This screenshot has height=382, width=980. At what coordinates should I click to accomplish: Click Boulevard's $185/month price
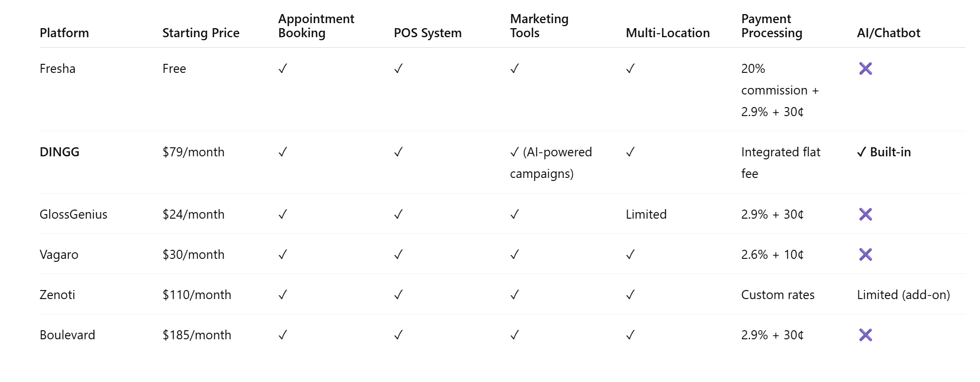tap(197, 335)
